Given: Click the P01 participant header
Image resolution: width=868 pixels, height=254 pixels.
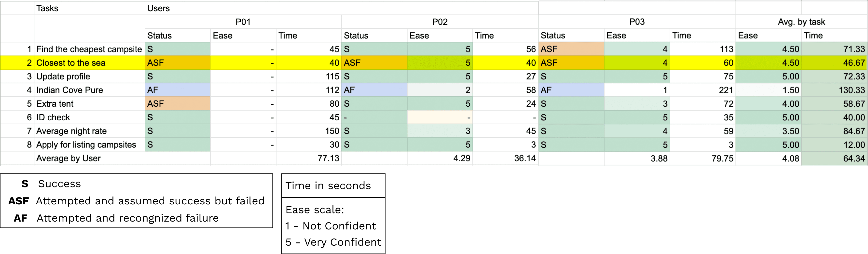Looking at the screenshot, I should click(x=243, y=22).
